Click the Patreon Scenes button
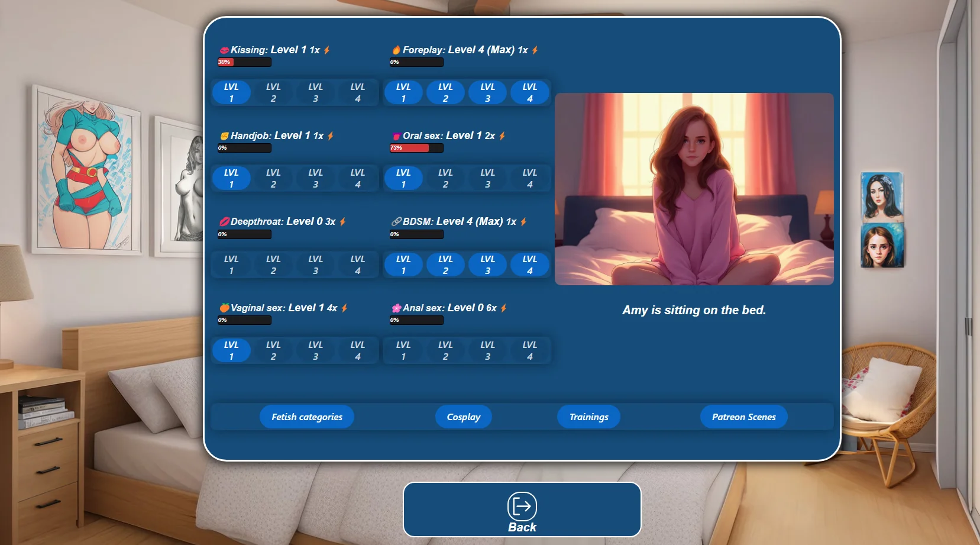The image size is (980, 545). pyautogui.click(x=743, y=417)
